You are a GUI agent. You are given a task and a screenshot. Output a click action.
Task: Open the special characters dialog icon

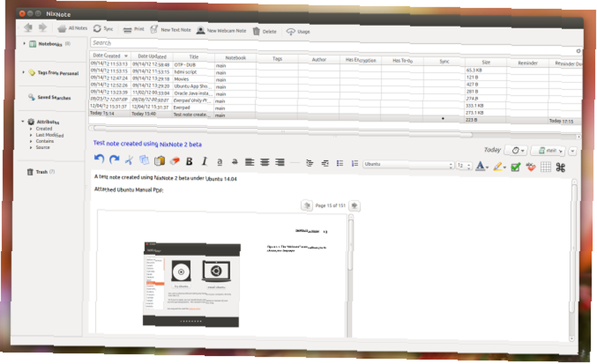pyautogui.click(x=561, y=168)
